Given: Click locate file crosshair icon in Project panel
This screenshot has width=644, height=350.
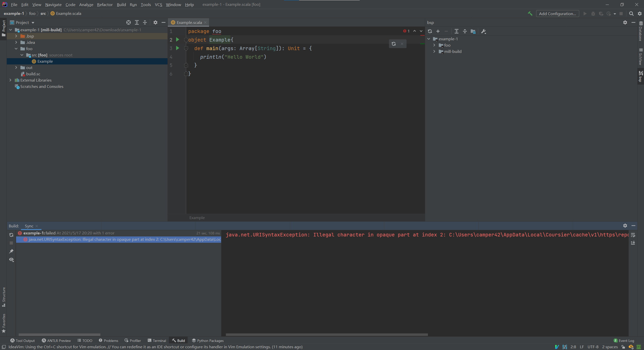Looking at the screenshot, I should 128,22.
